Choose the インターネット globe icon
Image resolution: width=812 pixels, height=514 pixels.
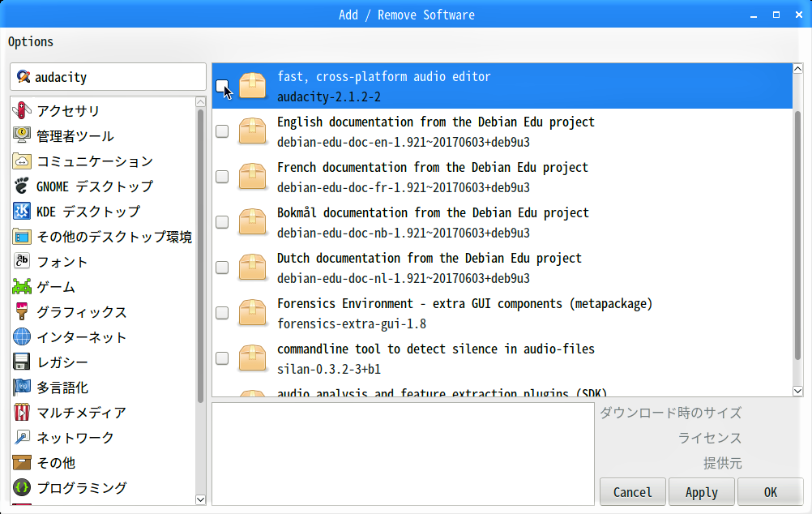[x=22, y=336]
